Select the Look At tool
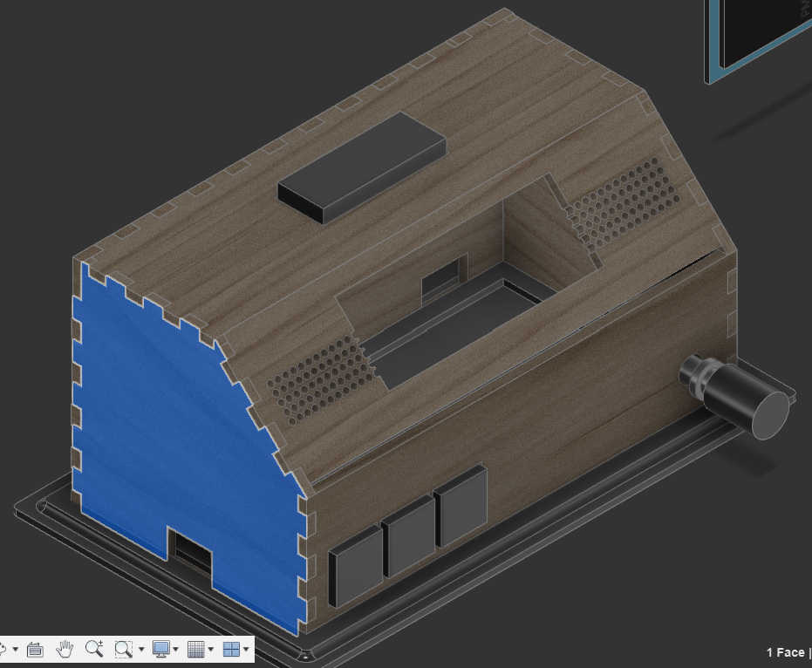Viewport: 812px width, 668px height. [36, 649]
